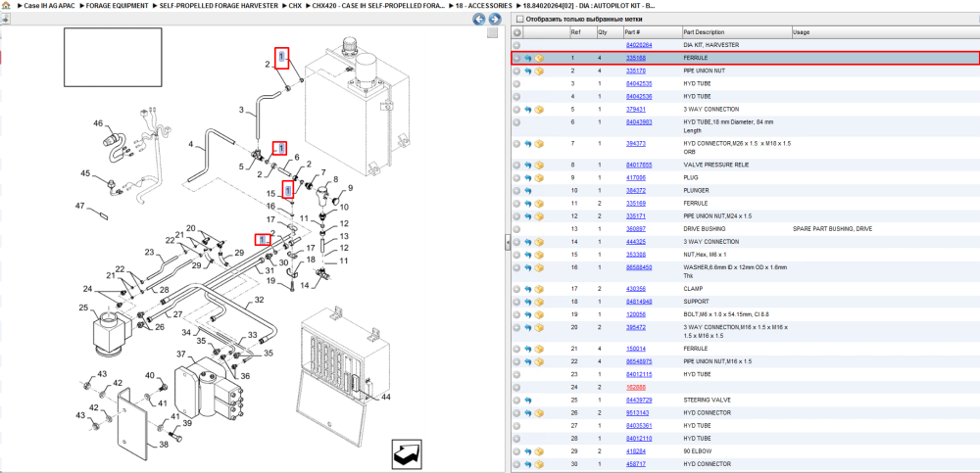Click the blue arrow icon for part 335168
The image size is (980, 473).
click(528, 58)
